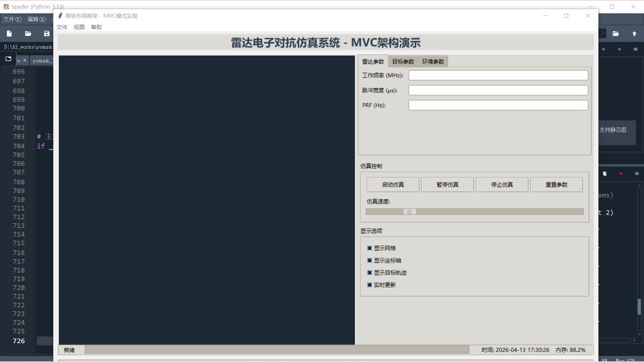Click Spyder's new file icon
Screen dimensions: 644x362
click(x=9, y=34)
